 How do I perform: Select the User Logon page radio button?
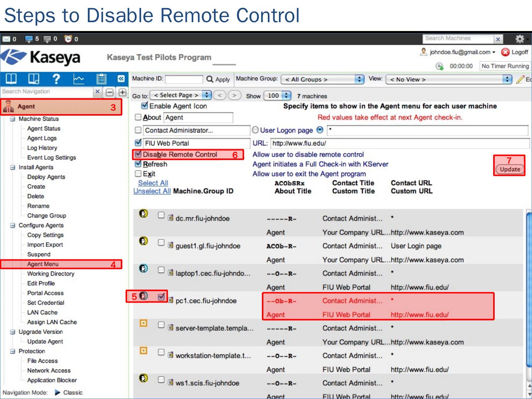pyautogui.click(x=255, y=130)
